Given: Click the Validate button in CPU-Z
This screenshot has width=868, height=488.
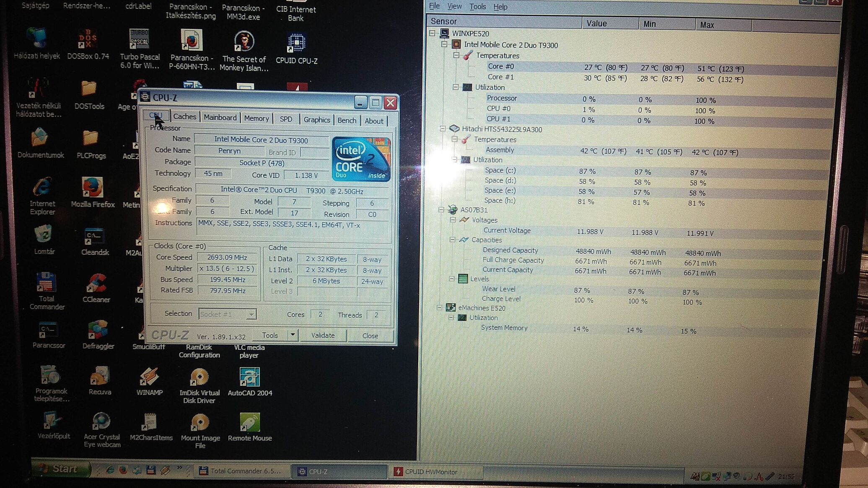Looking at the screenshot, I should pos(323,335).
